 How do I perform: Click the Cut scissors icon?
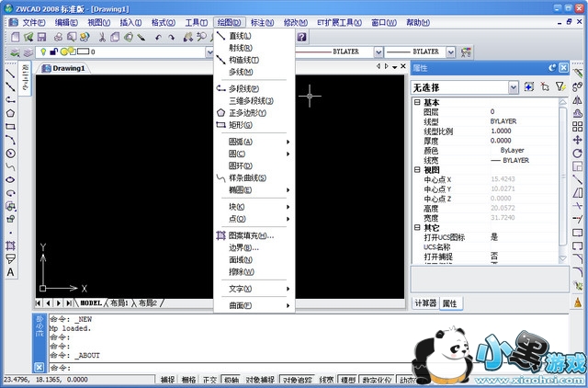point(102,37)
